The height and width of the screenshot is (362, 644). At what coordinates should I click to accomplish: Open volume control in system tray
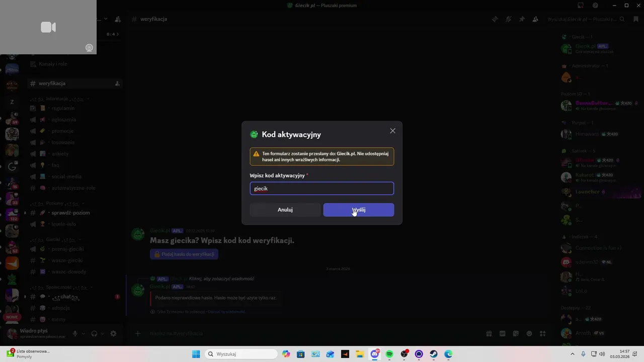pos(602,354)
